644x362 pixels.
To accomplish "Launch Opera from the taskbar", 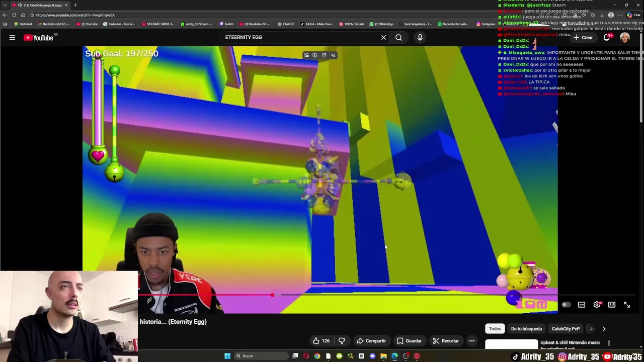I will click(306, 356).
